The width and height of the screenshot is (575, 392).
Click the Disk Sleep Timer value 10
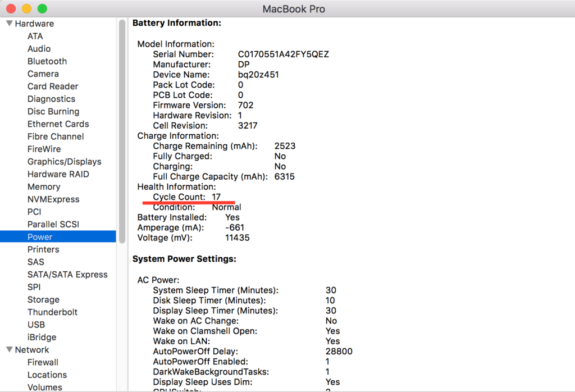pyautogui.click(x=330, y=300)
